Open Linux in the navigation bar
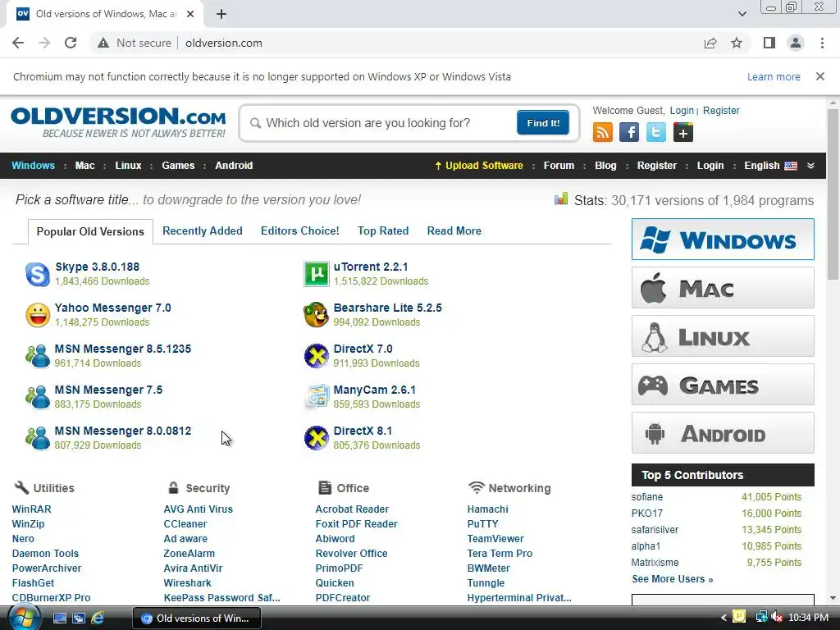840x630 pixels. pyautogui.click(x=128, y=166)
